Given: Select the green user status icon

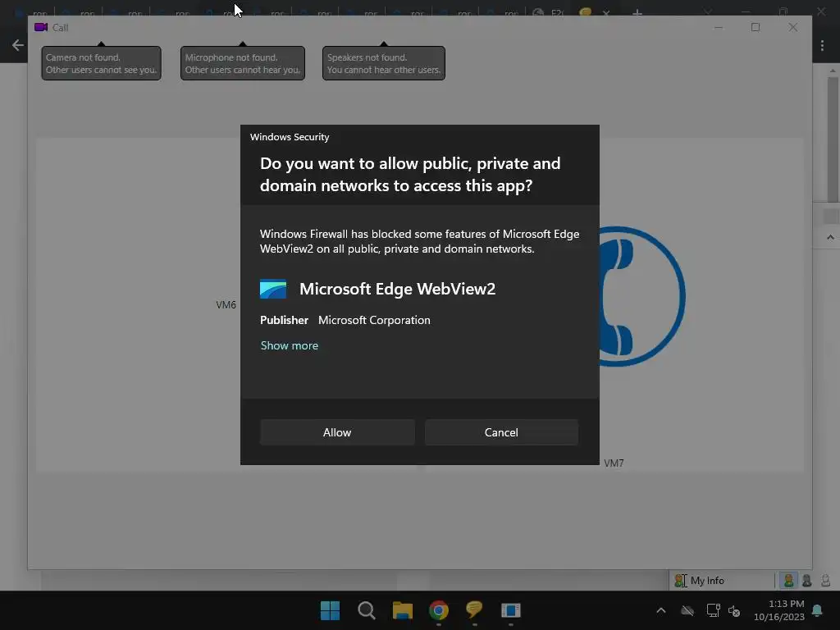Looking at the screenshot, I should [x=788, y=580].
